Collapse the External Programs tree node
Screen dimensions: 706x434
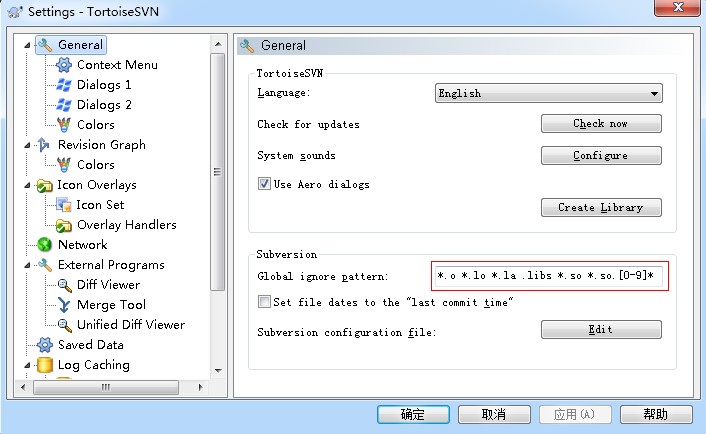tap(27, 265)
